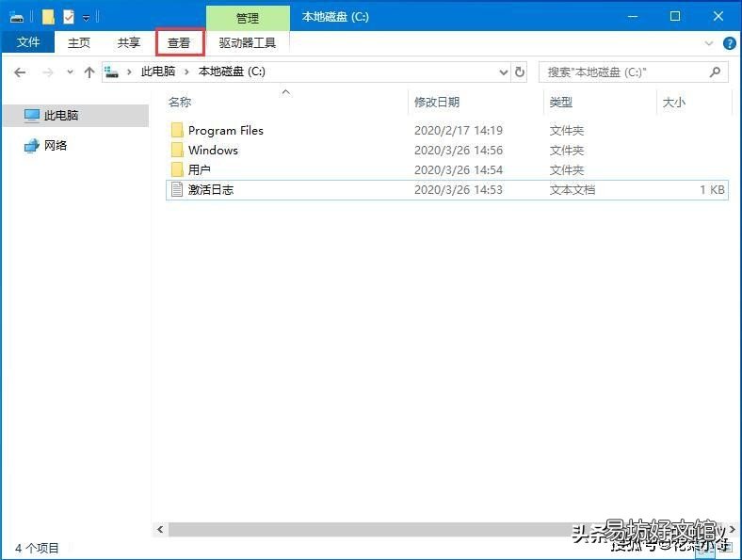Viewport: 742px width, 560px height.
Task: Select the Windows folder icon
Action: (x=177, y=150)
